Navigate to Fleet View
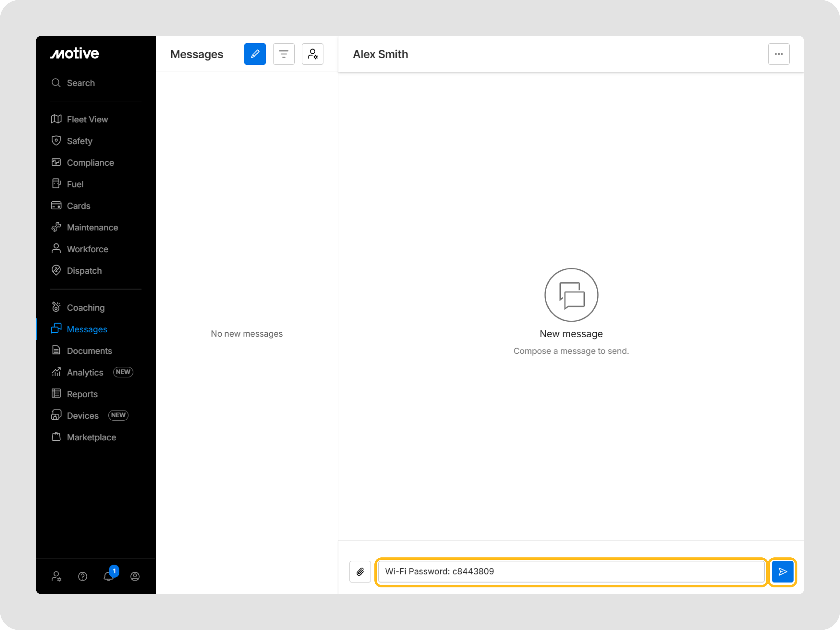This screenshot has height=630, width=840. (87, 119)
